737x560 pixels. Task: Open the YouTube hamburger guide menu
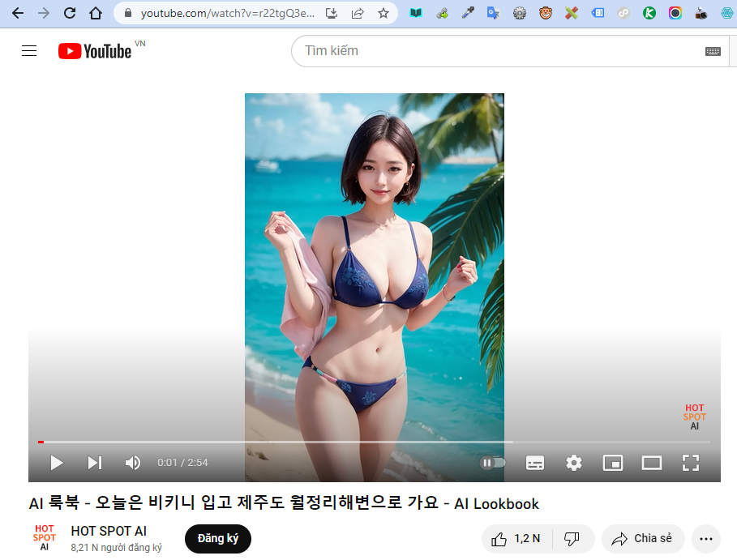point(29,51)
